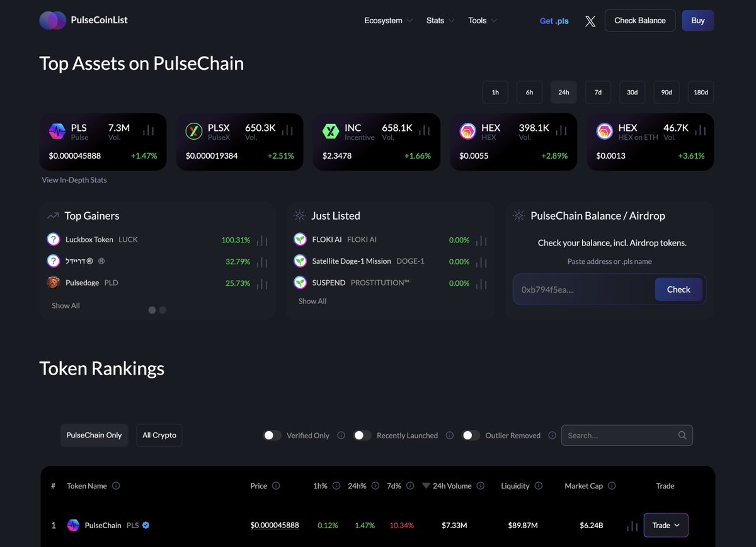Click the HEX on ETH token logo
756x547 pixels.
tap(605, 132)
